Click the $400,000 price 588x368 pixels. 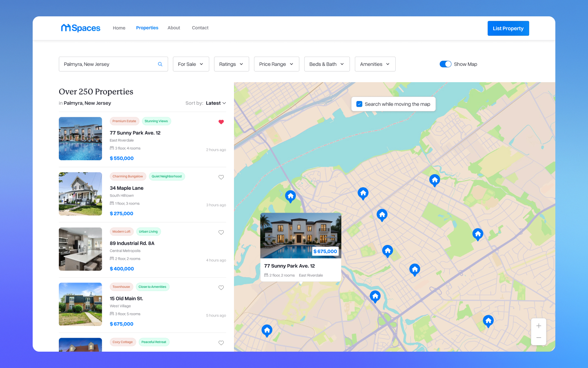click(x=122, y=269)
